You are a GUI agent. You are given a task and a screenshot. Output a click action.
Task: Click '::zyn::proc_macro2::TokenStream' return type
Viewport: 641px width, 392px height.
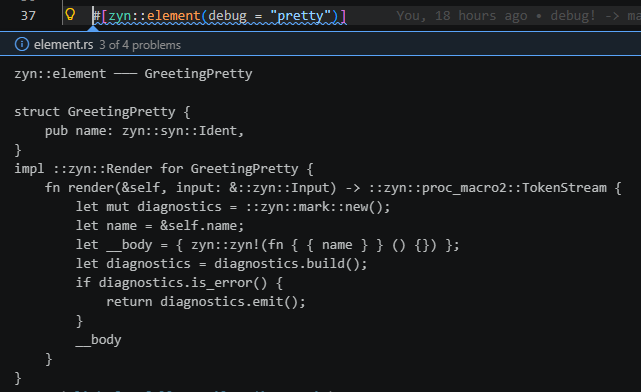(x=487, y=188)
